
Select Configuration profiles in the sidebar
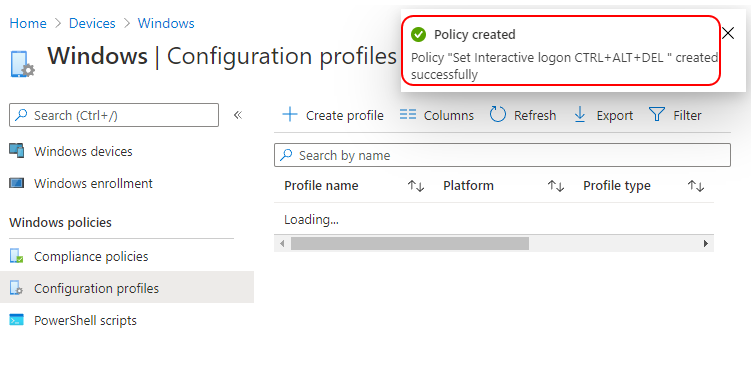pos(127,287)
